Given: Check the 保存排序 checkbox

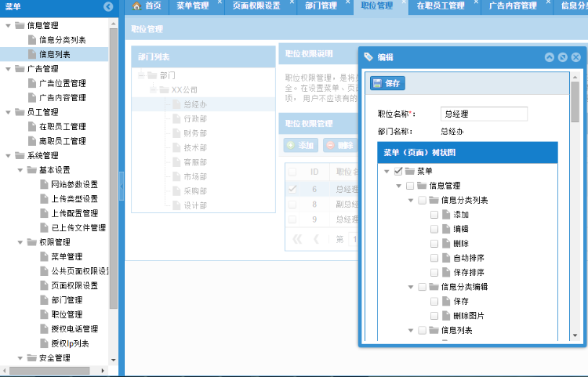Looking at the screenshot, I should pos(434,273).
